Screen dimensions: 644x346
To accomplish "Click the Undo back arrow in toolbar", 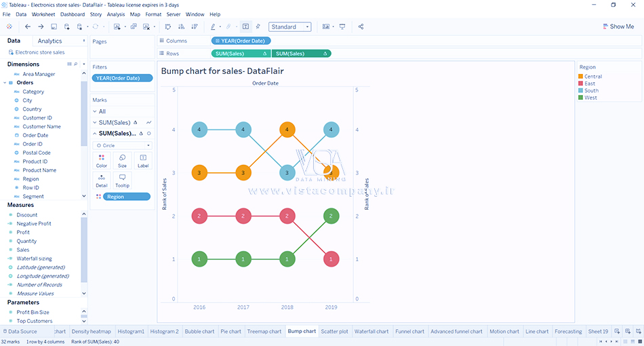I will [28, 26].
